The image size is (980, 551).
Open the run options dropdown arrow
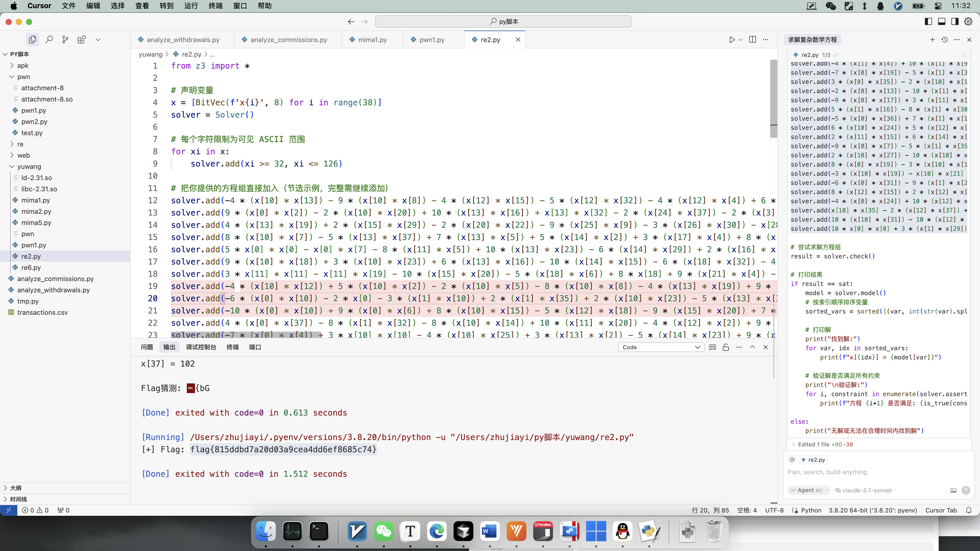[740, 40]
